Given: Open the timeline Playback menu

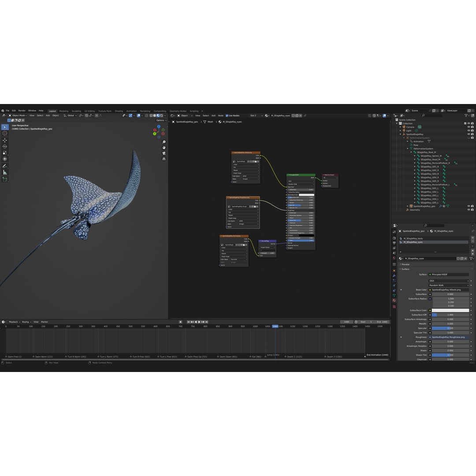Looking at the screenshot, I should coord(14,322).
